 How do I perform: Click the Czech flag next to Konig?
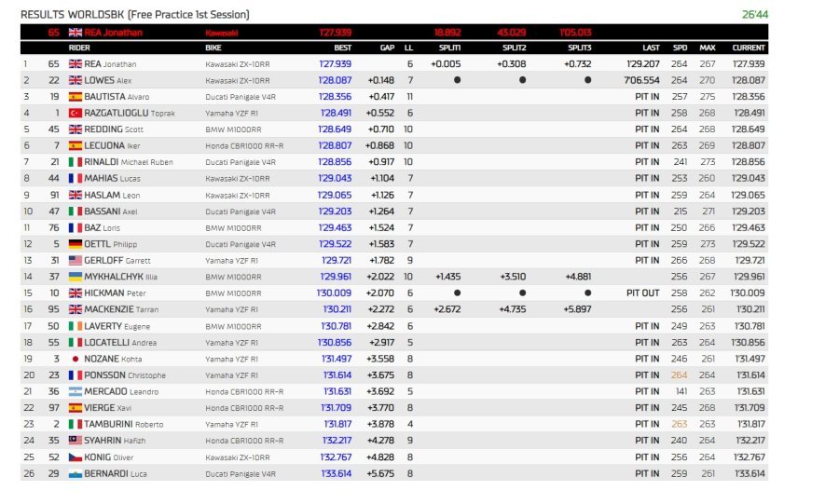[x=76, y=457]
